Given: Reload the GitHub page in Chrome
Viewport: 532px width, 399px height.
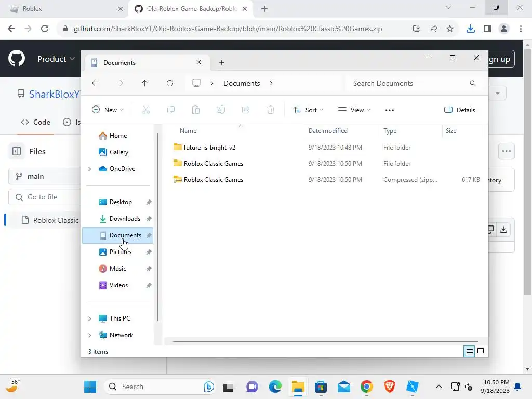Looking at the screenshot, I should (x=45, y=29).
